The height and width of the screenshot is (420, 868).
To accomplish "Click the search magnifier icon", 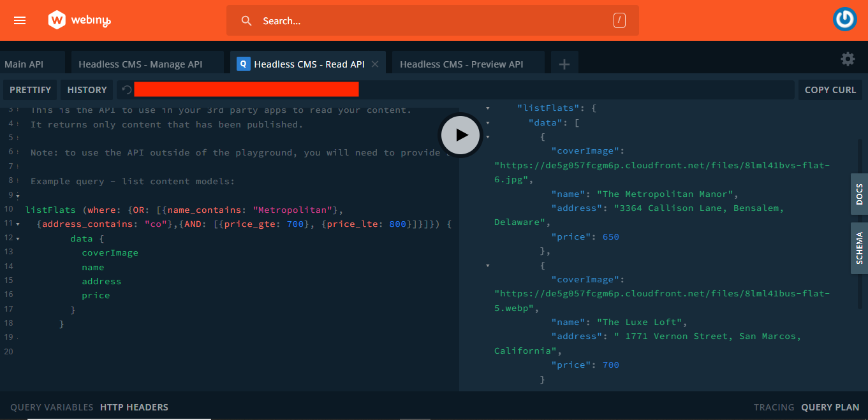I will [246, 20].
